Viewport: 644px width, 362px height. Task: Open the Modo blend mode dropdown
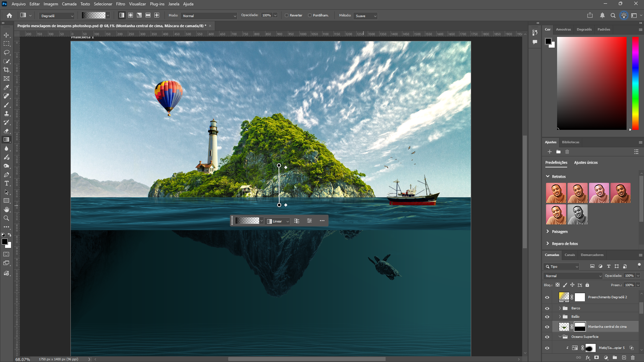(209, 16)
